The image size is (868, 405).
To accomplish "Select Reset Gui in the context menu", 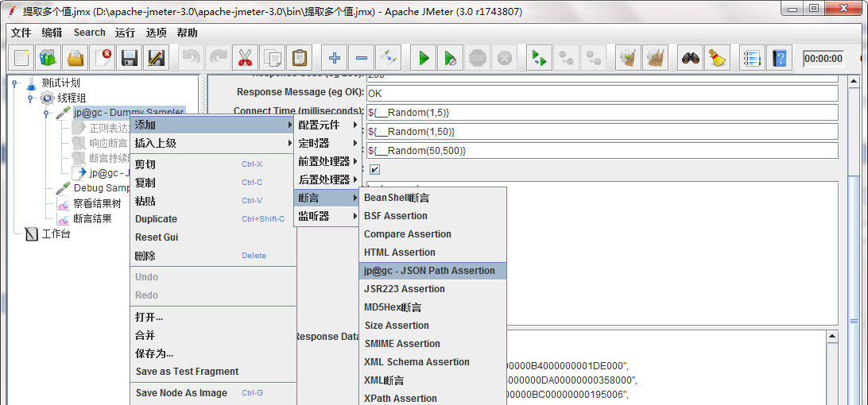I will click(x=212, y=237).
